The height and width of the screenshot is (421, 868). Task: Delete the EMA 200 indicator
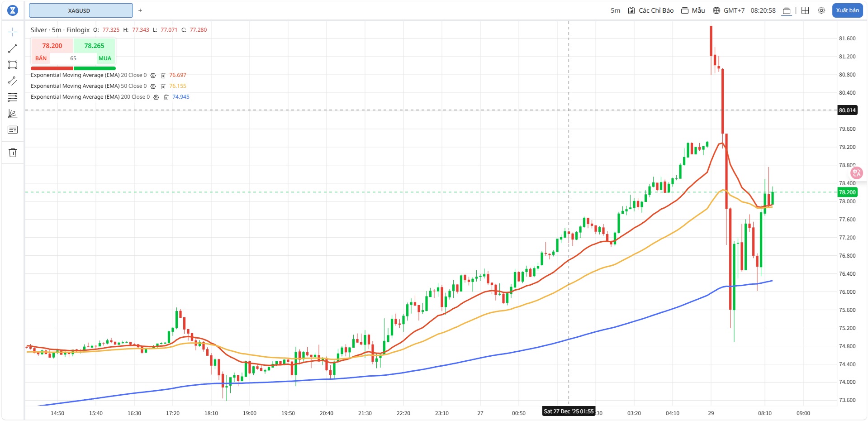166,97
